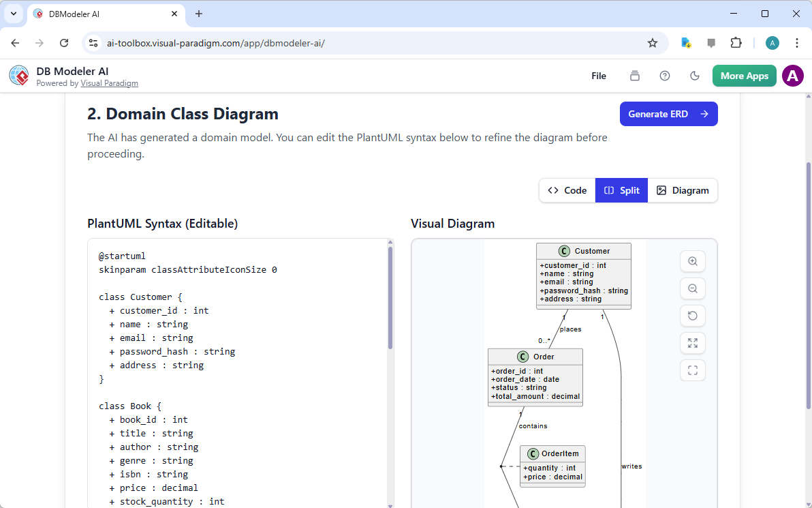Image resolution: width=812 pixels, height=508 pixels.
Task: Switch to Diagram-only view mode
Action: (x=682, y=190)
